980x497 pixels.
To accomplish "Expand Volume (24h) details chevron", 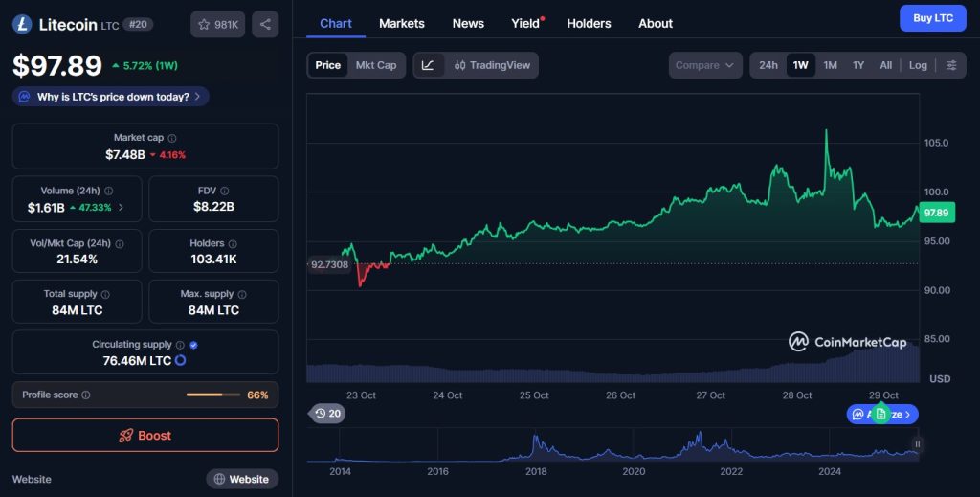I will [121, 207].
